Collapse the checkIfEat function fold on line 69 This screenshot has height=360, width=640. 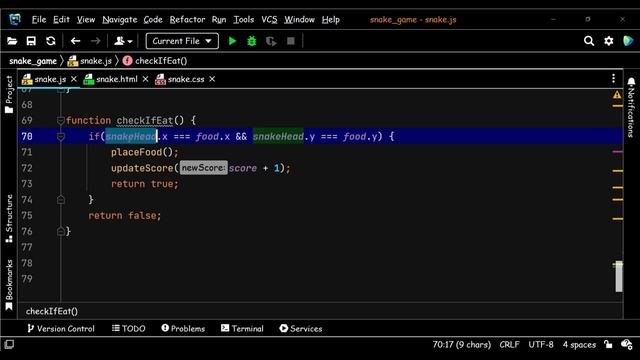point(61,120)
